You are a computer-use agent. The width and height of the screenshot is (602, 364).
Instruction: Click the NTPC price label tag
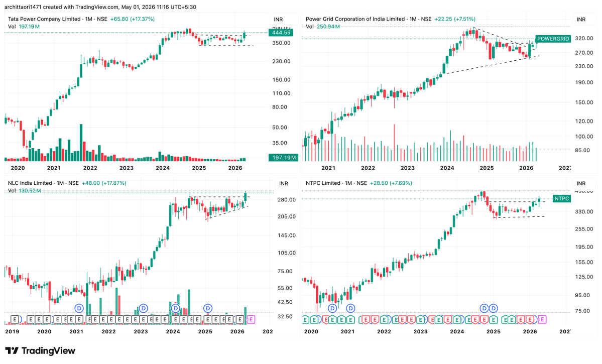[561, 198]
